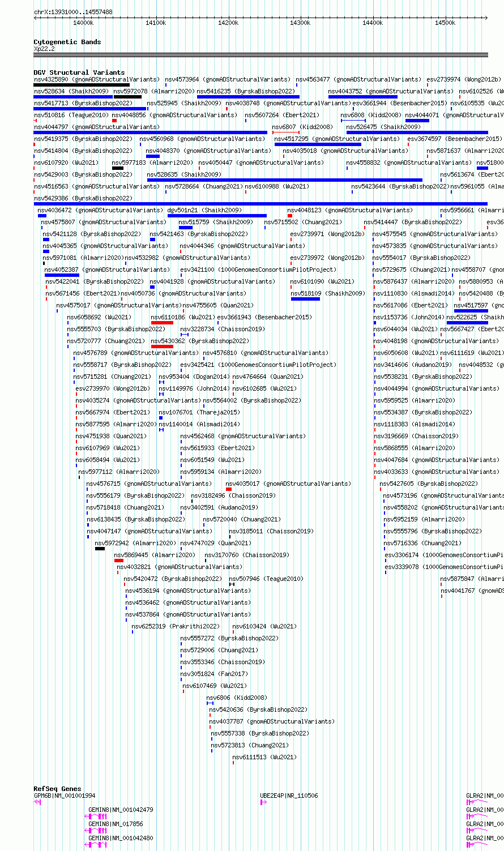Click the Xp22.2 band label
The height and width of the screenshot is (851, 504).
(44, 49)
